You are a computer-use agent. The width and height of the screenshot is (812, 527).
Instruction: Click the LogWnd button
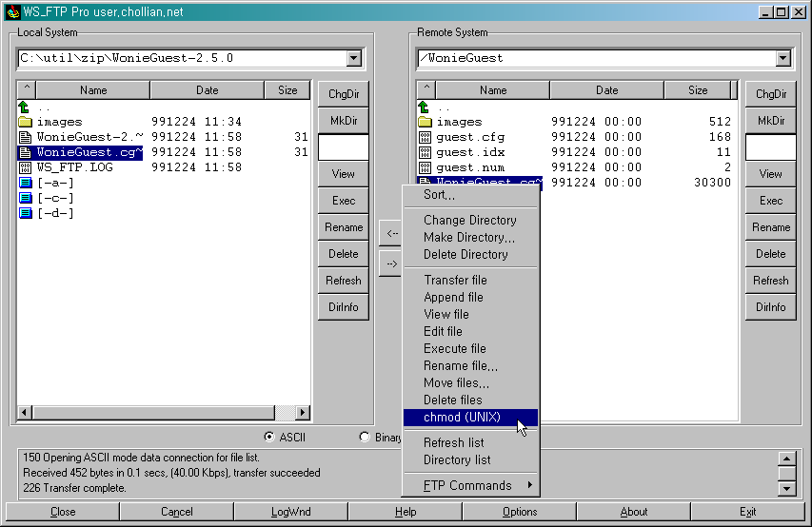coord(290,512)
